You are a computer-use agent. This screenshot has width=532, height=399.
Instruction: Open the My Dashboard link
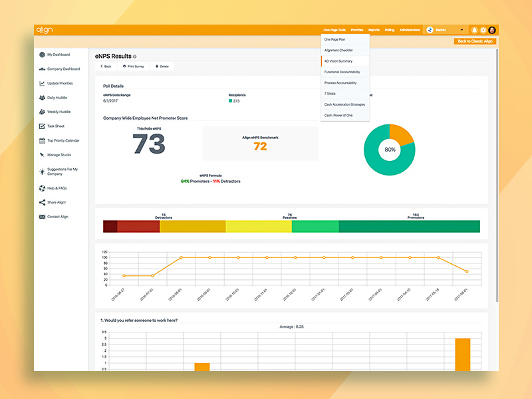[59, 55]
